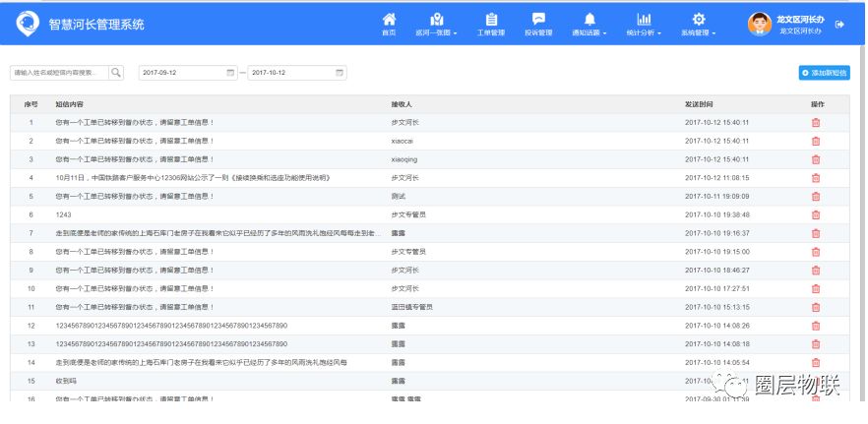Select timestamp 2017-10-10 15:13:15
Screen dimensions: 868x424
[x=716, y=307]
